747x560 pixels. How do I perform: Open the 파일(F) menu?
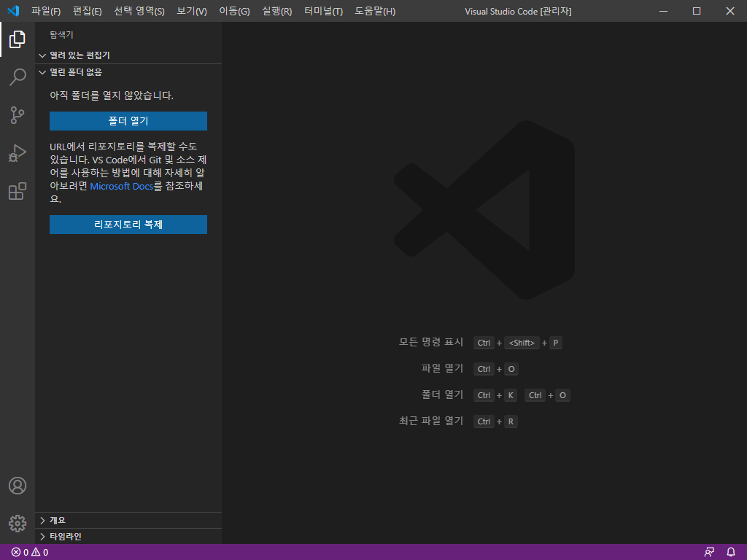click(x=46, y=11)
